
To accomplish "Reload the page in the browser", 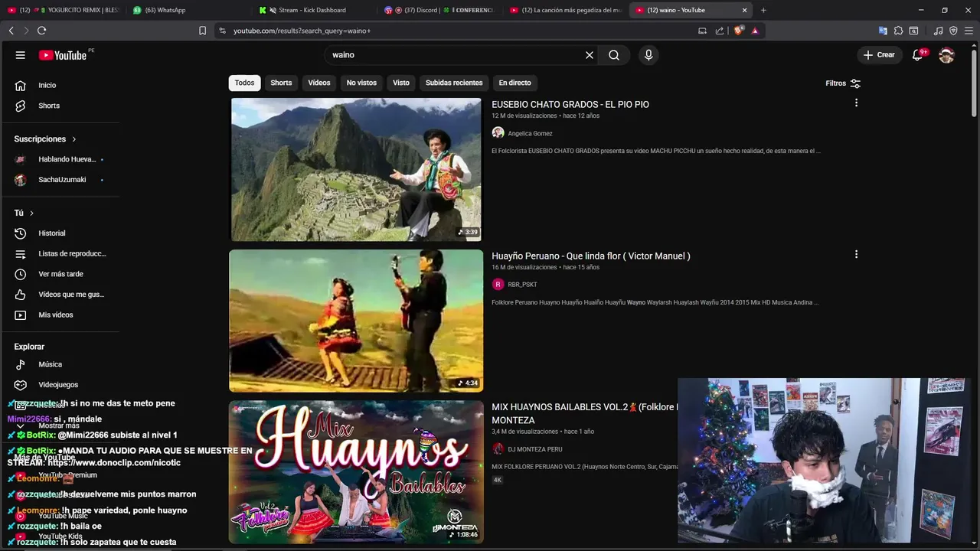I will pos(41,31).
